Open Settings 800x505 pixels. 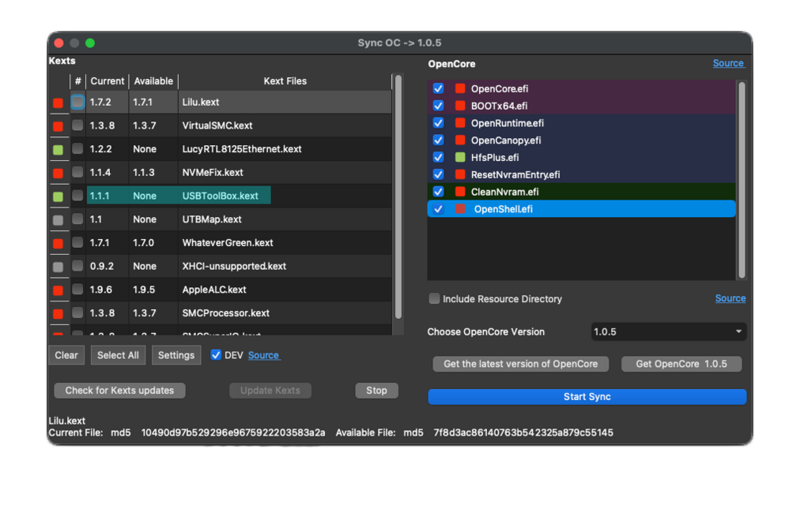176,355
